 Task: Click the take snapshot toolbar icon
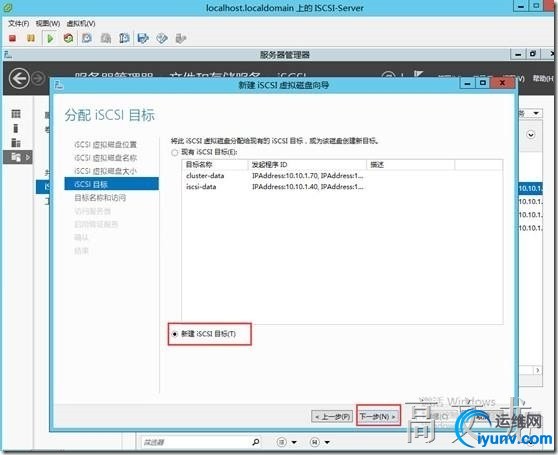86,38
